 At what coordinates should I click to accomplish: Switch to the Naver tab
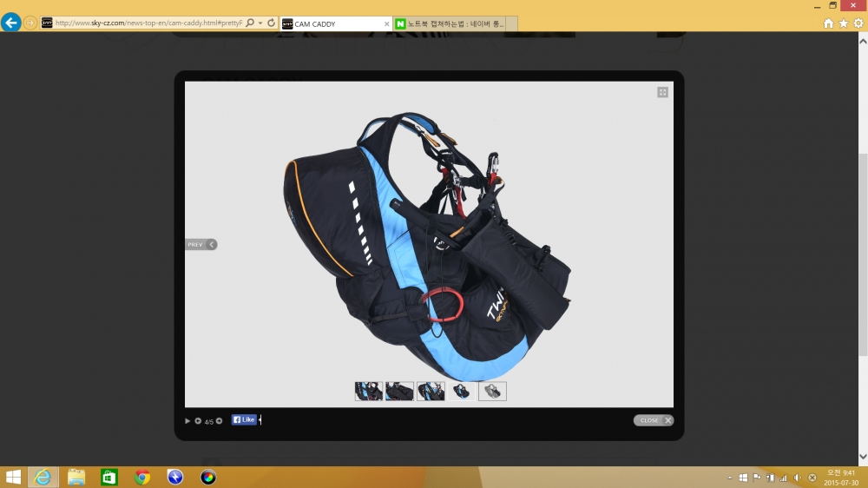(449, 23)
